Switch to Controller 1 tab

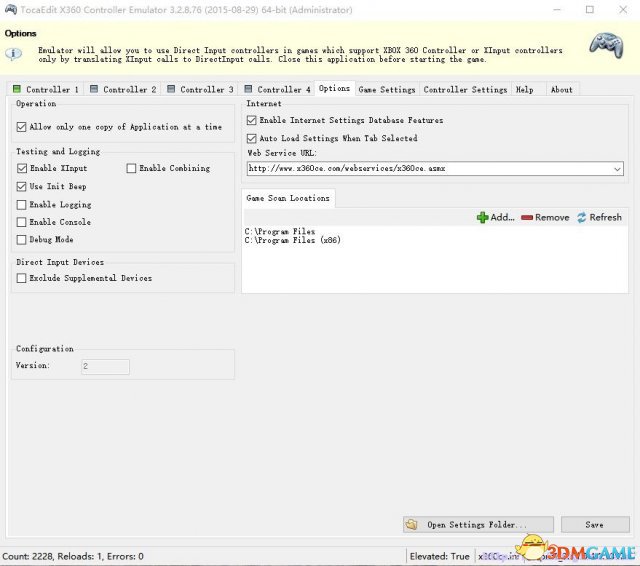pyautogui.click(x=45, y=89)
